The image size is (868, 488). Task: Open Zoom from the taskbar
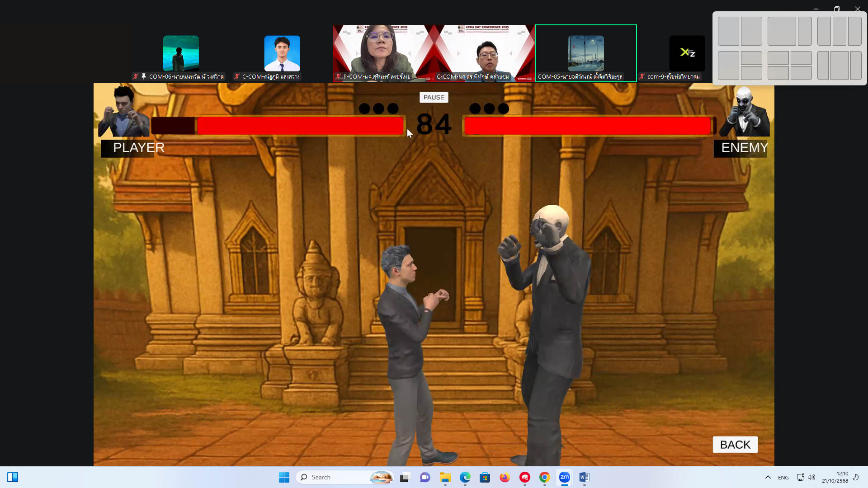tap(564, 477)
